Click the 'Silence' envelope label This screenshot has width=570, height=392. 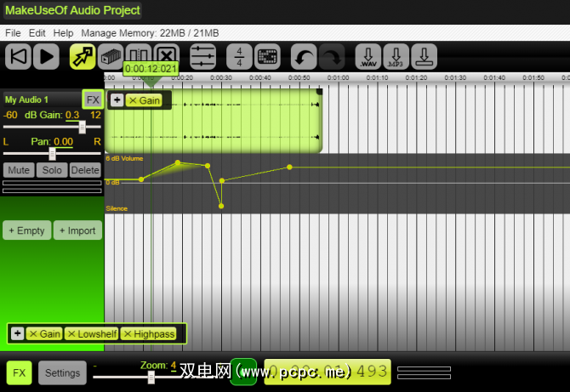117,208
